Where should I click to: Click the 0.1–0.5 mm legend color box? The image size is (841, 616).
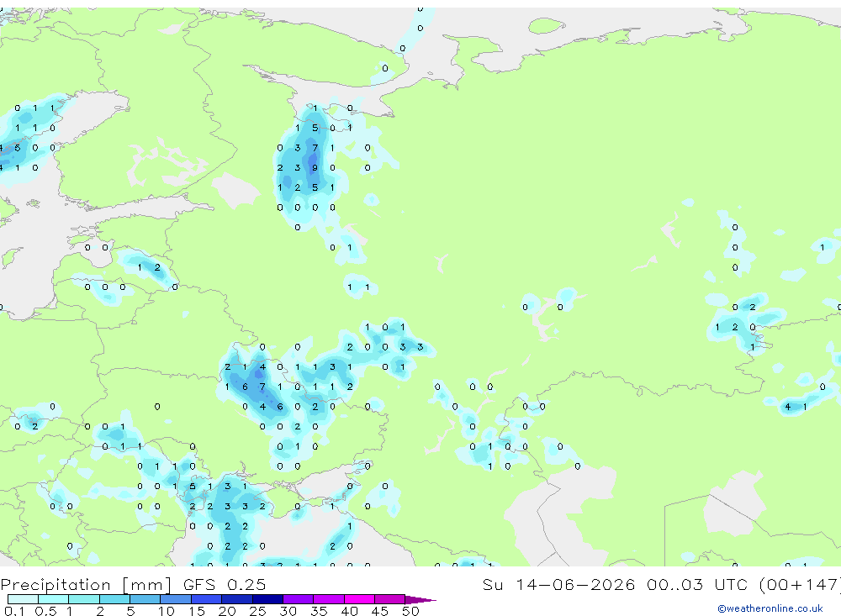pos(23,599)
